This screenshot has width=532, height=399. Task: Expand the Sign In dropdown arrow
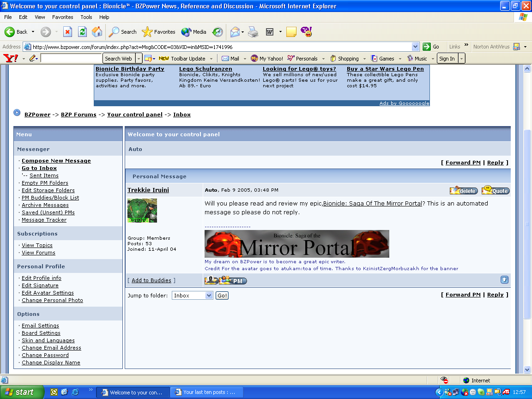461,58
